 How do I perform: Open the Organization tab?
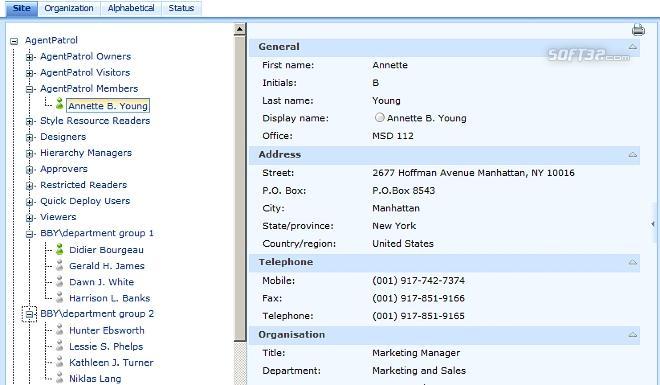69,8
